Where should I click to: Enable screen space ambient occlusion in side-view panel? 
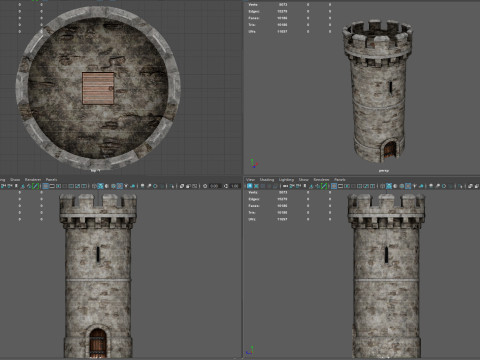click(x=431, y=186)
